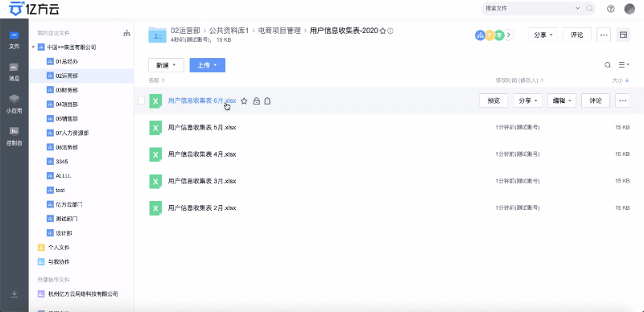Viewport: 644px width, 312px height.
Task: Open the help question mark icon
Action: [611, 9]
